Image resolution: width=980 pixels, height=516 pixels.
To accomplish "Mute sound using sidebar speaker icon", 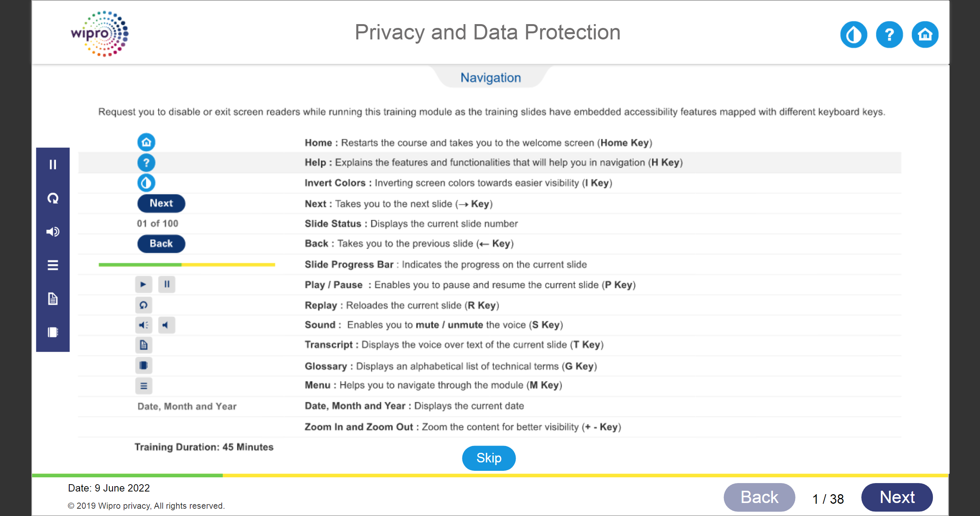I will coord(53,232).
